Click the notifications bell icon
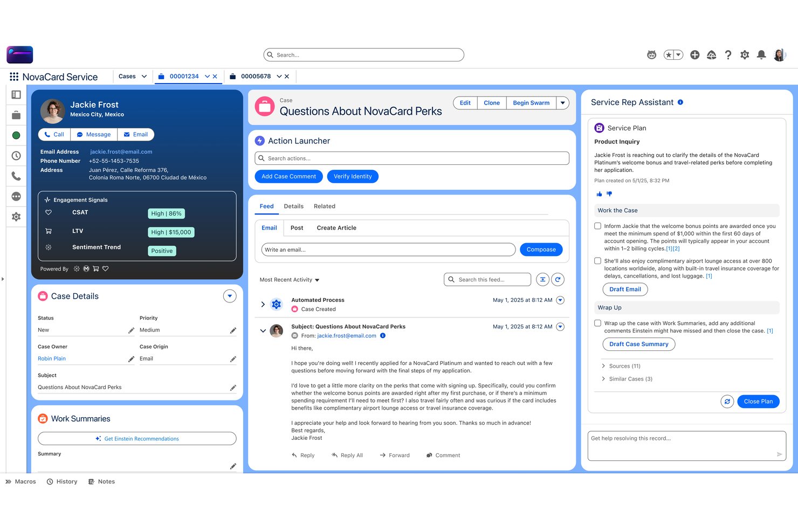 point(761,54)
